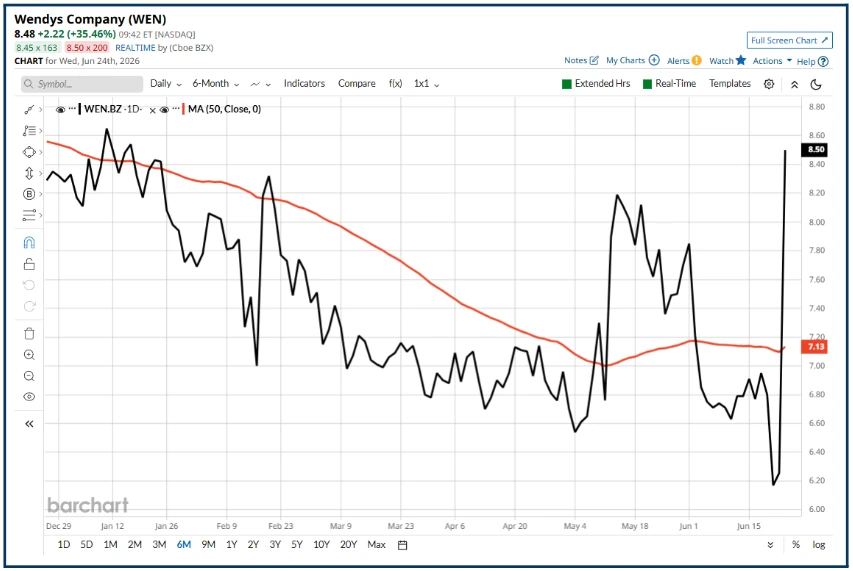Open the 1x1 grid layout dropdown

426,84
